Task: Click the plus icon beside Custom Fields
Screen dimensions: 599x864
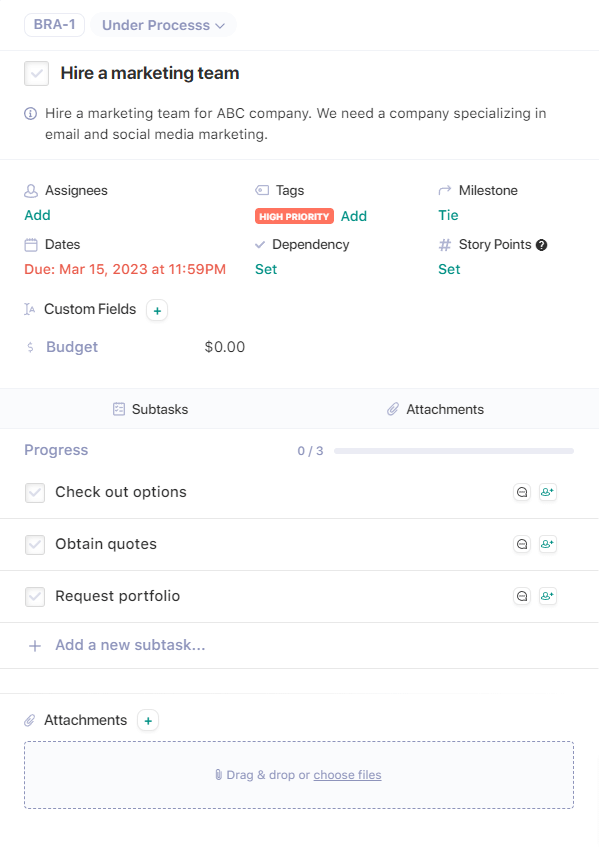Action: (157, 310)
